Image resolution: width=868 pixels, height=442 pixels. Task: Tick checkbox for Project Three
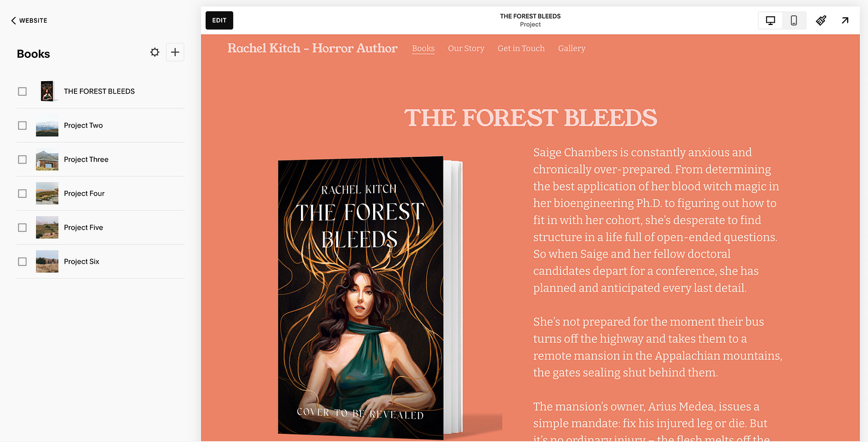tap(22, 159)
